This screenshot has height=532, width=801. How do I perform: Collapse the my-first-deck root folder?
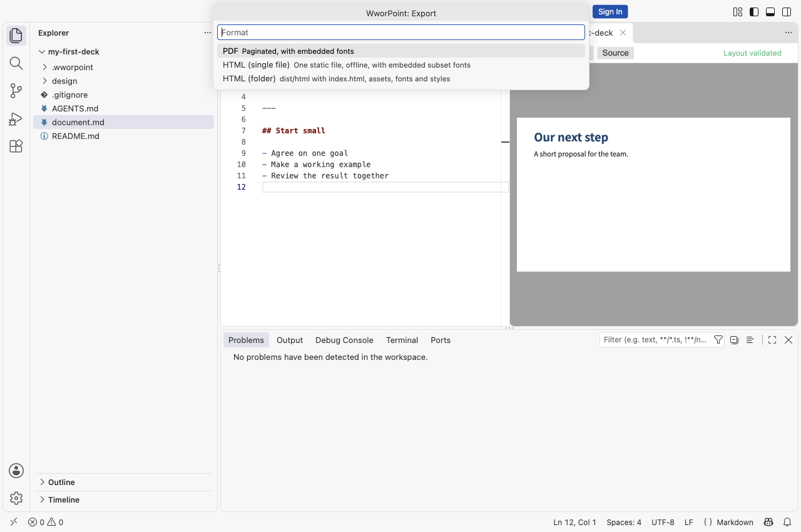124,52
